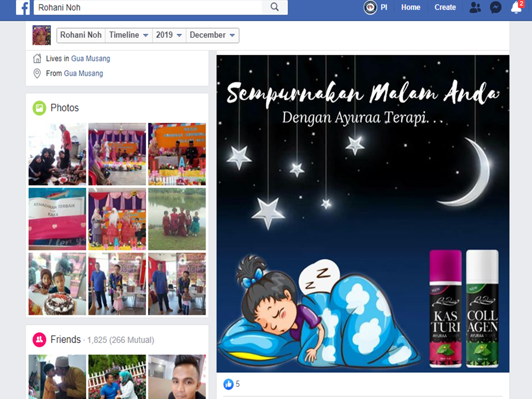Screen dimensions: 532x399
Task: Click the Facebook logo icon
Action: tap(23, 8)
